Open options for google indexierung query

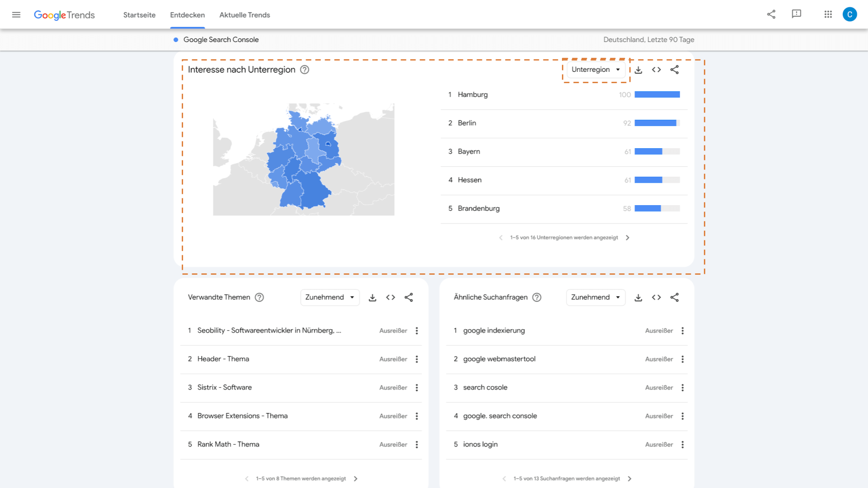[683, 331]
